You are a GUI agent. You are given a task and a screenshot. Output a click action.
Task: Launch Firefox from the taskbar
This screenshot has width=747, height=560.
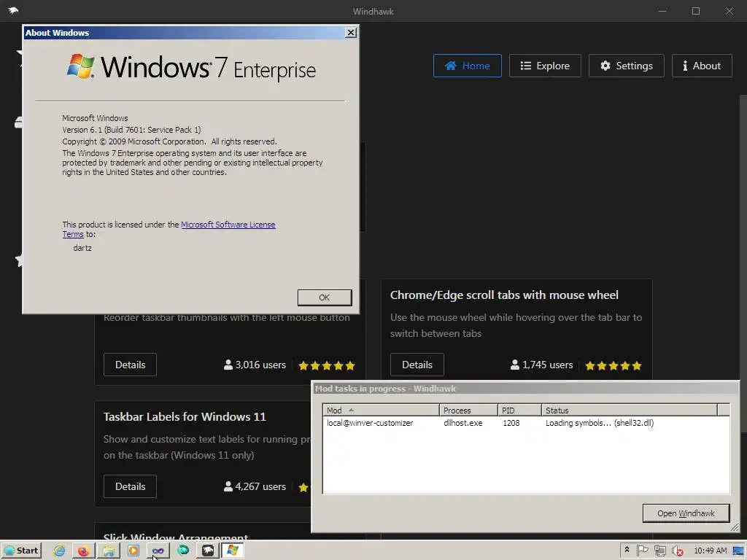[83, 551]
